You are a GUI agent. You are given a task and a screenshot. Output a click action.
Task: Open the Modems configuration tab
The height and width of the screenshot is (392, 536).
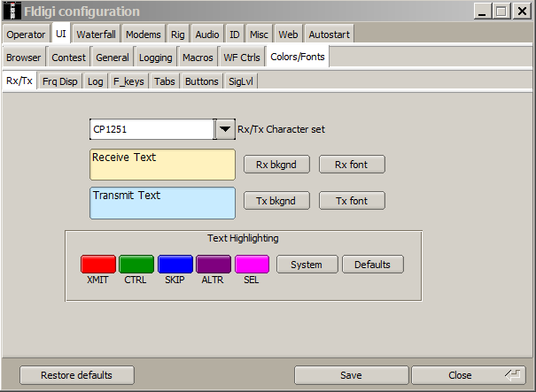[x=141, y=35]
